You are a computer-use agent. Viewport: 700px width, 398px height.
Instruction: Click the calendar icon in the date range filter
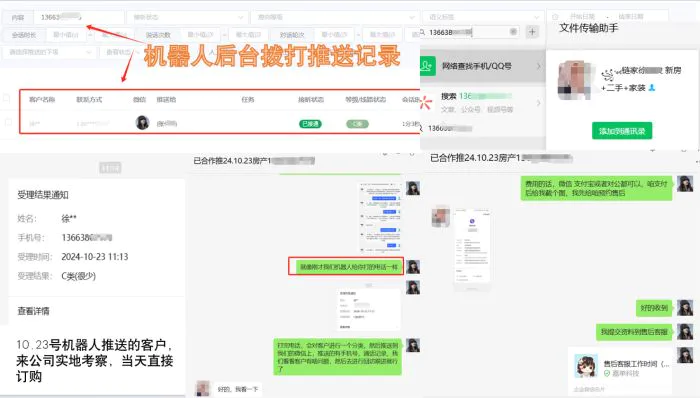tap(555, 17)
